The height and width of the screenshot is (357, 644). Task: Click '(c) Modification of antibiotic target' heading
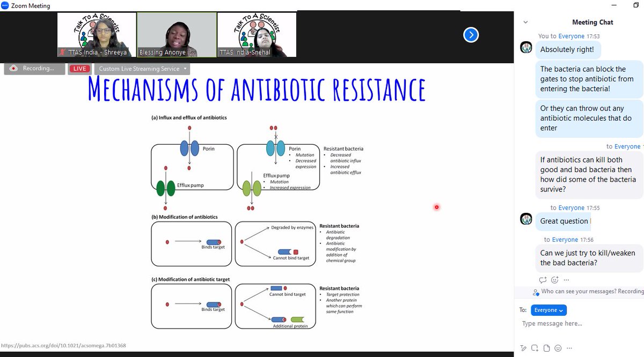pyautogui.click(x=191, y=279)
